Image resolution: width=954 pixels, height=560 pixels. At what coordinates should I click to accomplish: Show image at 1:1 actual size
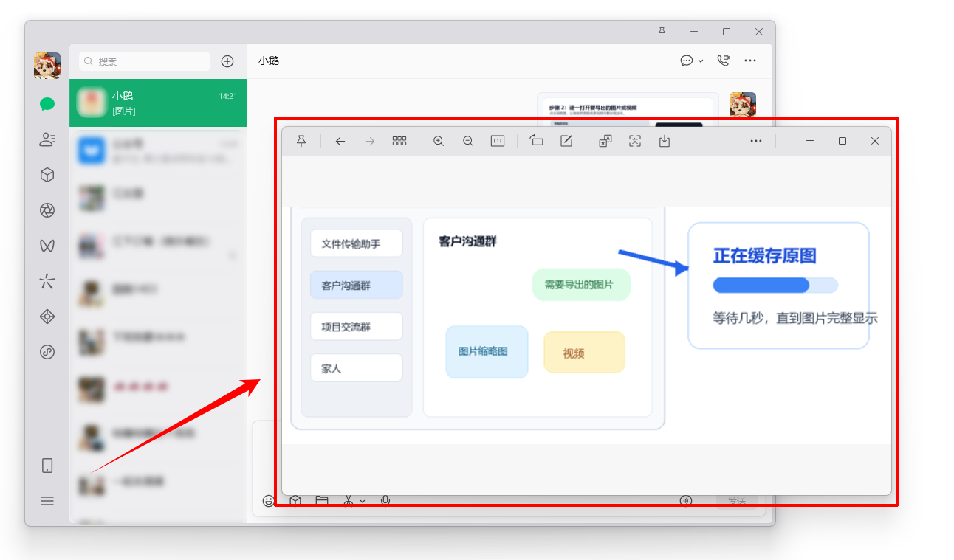point(498,141)
